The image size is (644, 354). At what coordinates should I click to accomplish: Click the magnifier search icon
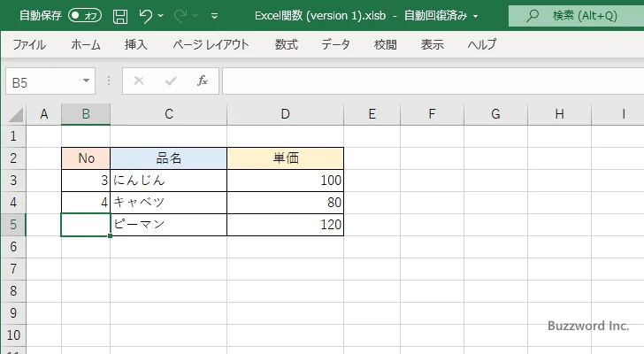tap(533, 16)
